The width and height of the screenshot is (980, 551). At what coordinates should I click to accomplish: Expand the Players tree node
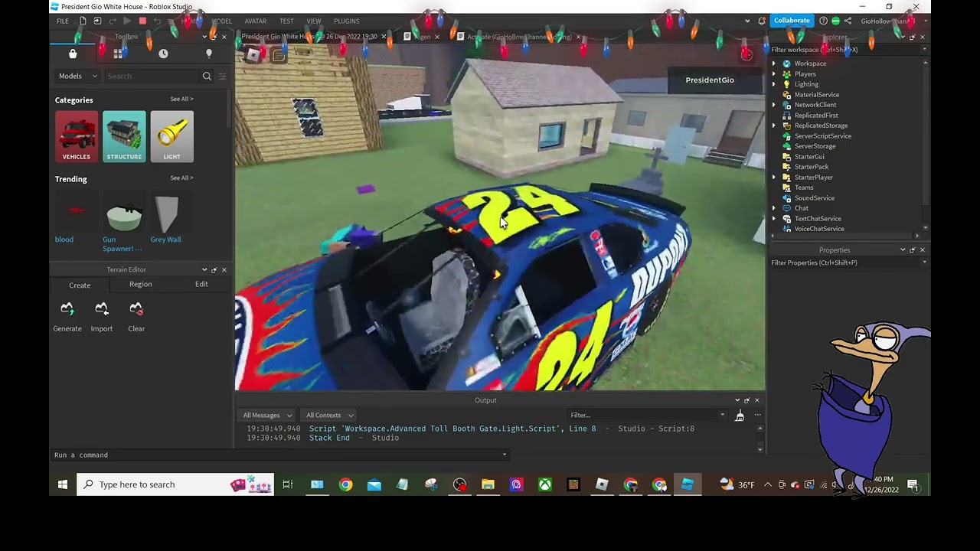[x=774, y=74]
